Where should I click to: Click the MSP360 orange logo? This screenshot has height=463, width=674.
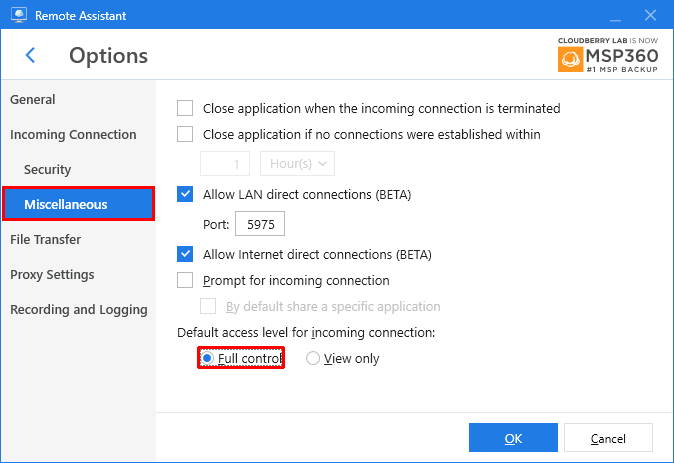570,59
